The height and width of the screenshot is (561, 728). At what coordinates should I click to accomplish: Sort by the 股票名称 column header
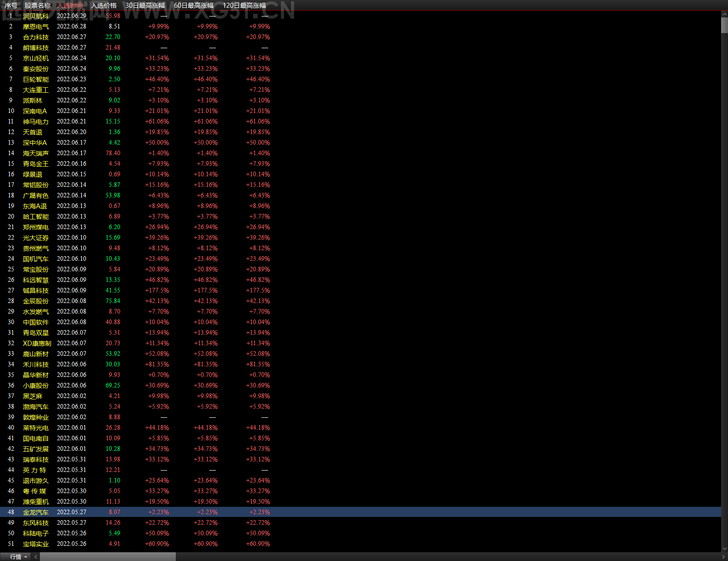click(x=38, y=6)
